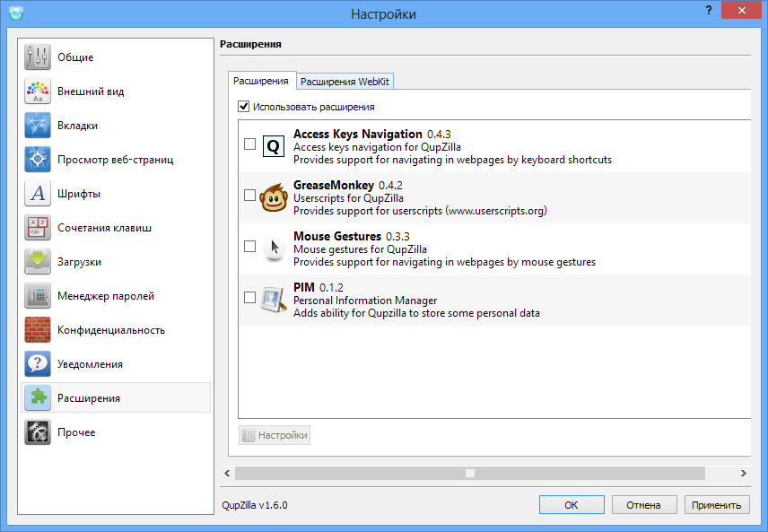Close the Настройки dialog window
Viewport: 768px width, 532px height.
742,10
